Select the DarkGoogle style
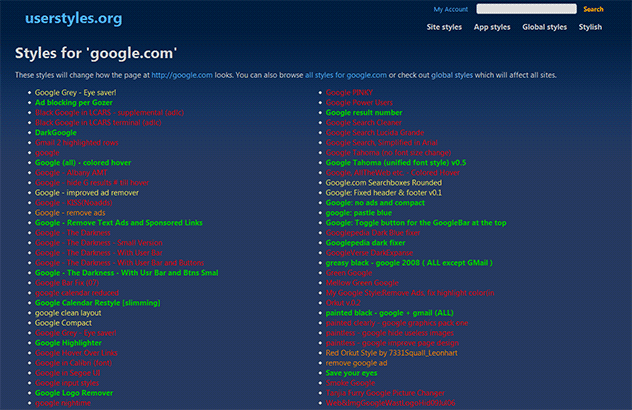Screen dimensions: 632x410 56,133
